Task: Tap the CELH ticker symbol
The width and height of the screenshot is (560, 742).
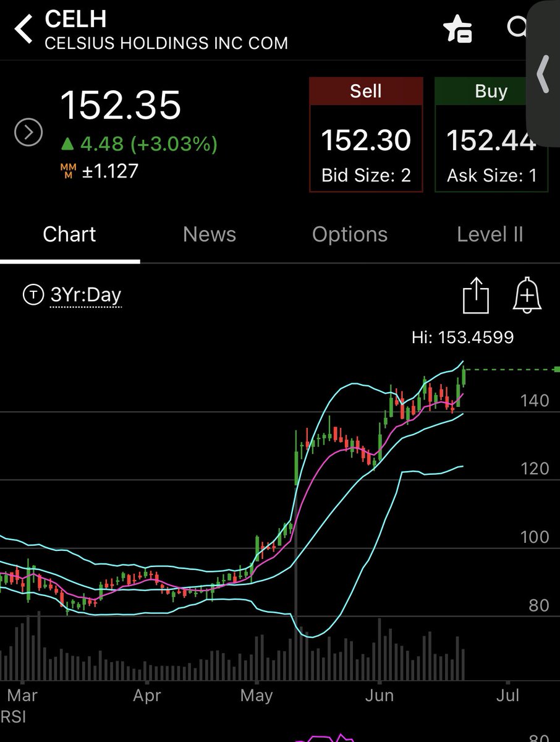Action: coord(76,19)
